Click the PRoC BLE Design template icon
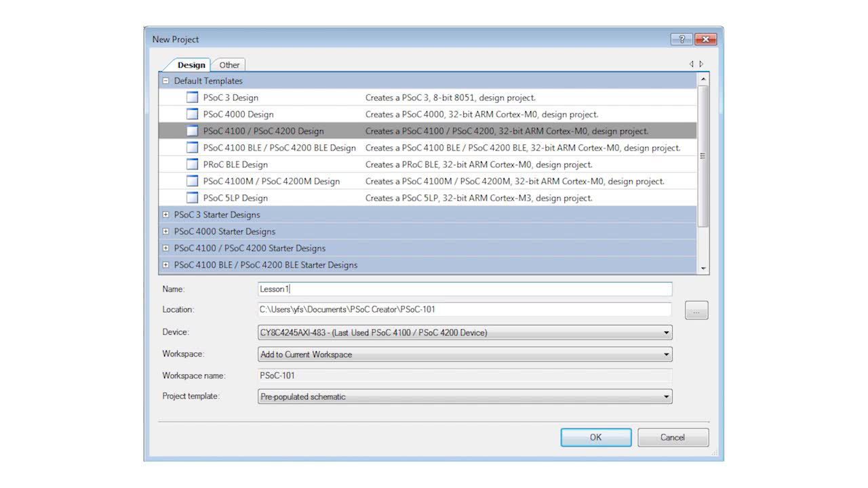 pyautogui.click(x=193, y=165)
